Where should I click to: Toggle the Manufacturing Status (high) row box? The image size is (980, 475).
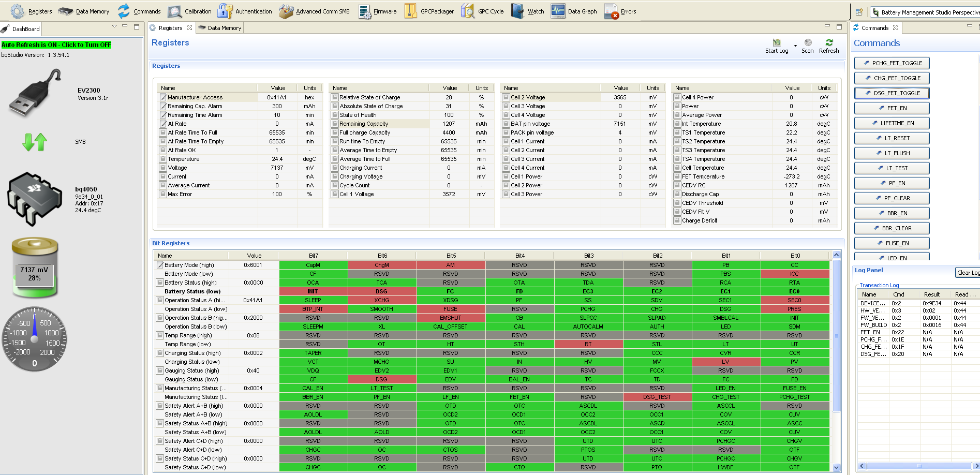tap(160, 388)
